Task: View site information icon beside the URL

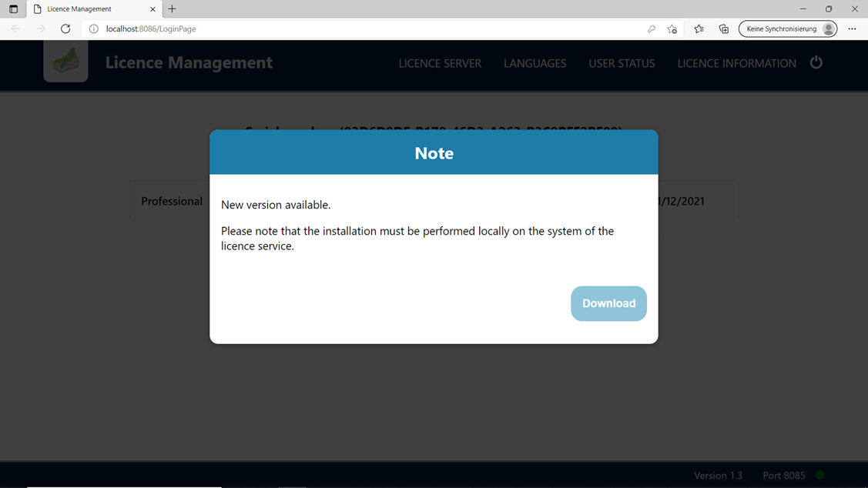Action: coord(94,29)
